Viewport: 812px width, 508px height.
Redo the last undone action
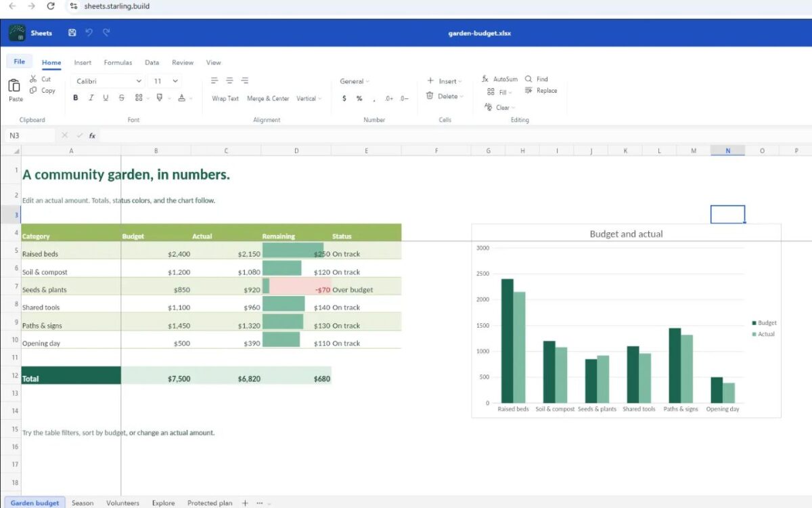pos(106,33)
